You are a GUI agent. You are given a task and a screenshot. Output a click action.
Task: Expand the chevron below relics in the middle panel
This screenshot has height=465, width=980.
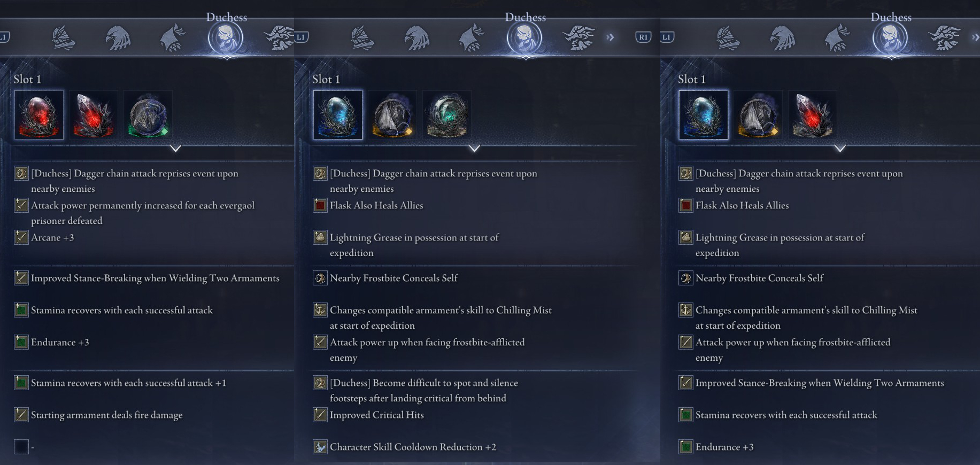click(x=474, y=148)
